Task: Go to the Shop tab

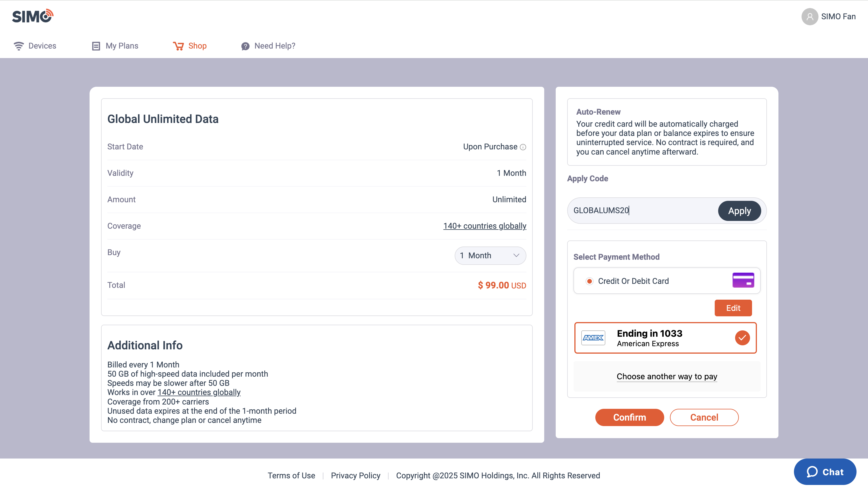Action: (x=189, y=46)
